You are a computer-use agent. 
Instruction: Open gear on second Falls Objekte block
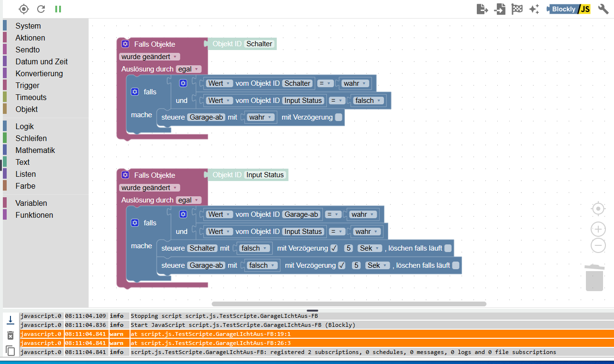125,175
